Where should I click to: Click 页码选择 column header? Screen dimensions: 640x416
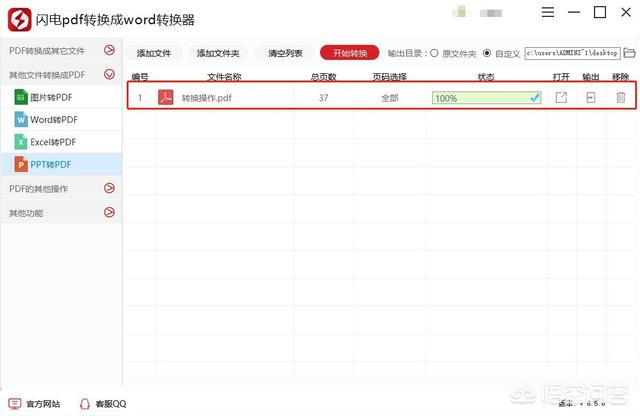pyautogui.click(x=390, y=76)
